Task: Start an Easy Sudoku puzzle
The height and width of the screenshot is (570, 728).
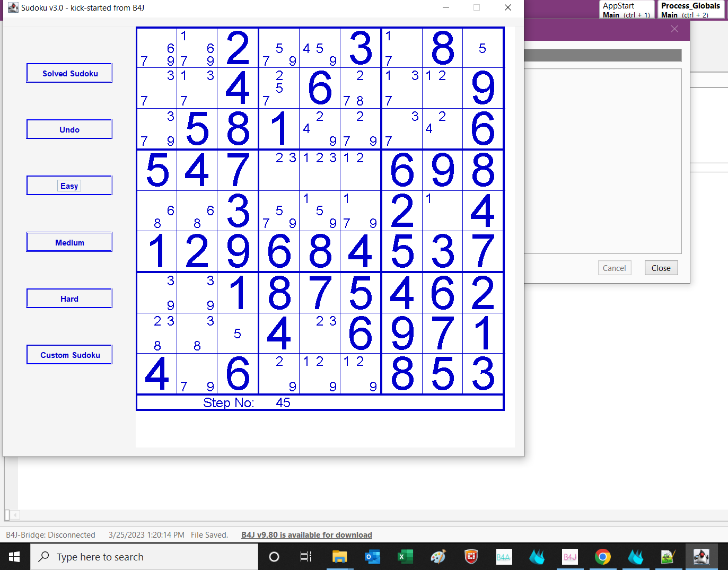Action: click(69, 186)
